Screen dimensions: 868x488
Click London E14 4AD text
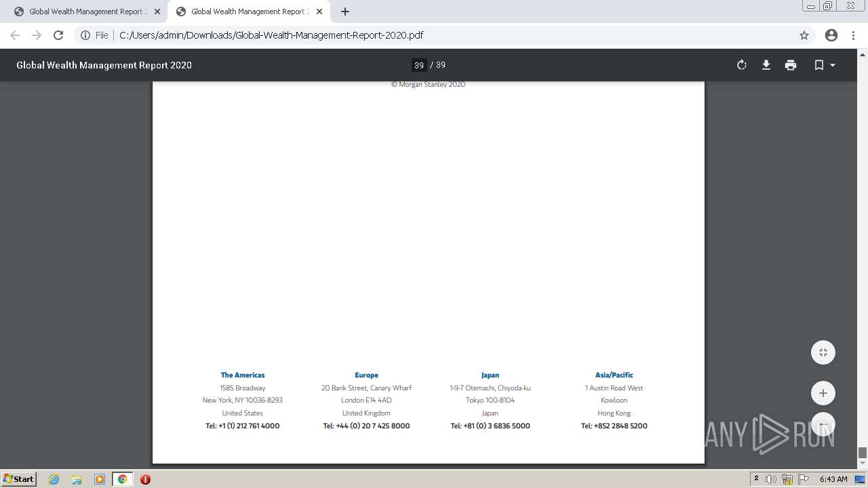click(366, 400)
